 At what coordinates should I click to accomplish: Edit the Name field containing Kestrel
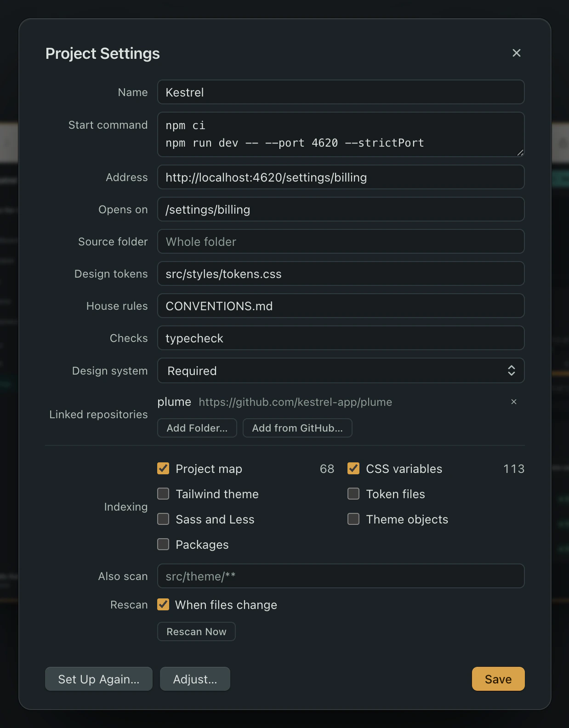(341, 92)
